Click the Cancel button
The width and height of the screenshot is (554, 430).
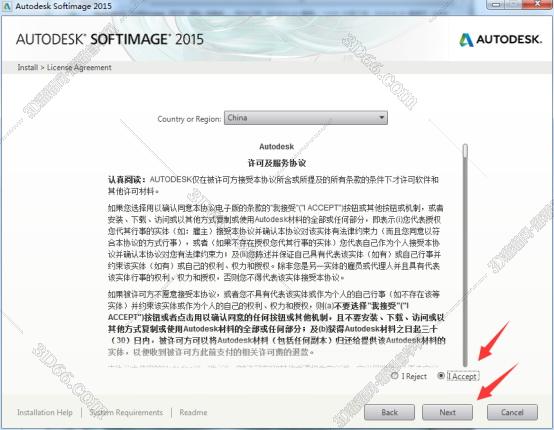(x=512, y=412)
